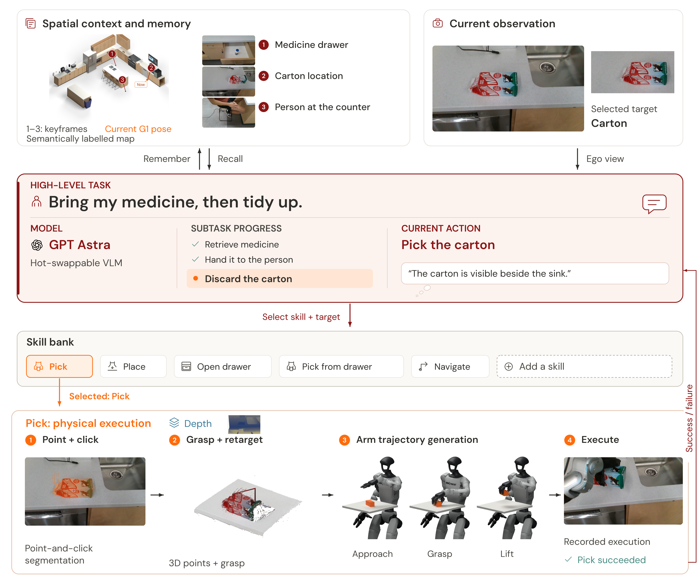Open the Add a skill dashed box
The image size is (700, 588).
click(x=584, y=366)
